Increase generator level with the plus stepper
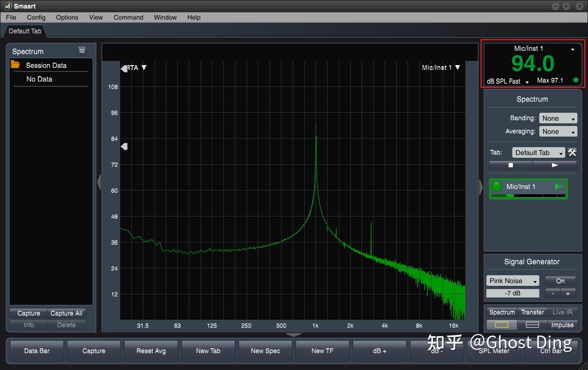 pos(567,293)
